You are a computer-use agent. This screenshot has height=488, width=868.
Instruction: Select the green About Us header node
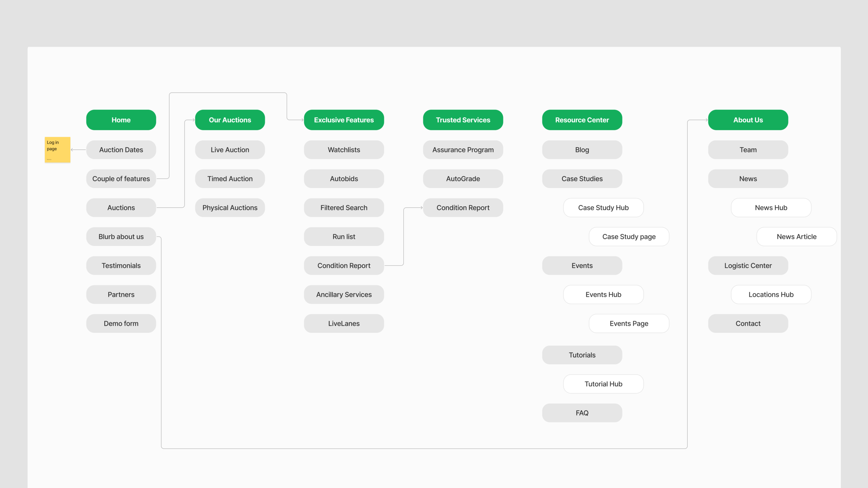point(748,120)
